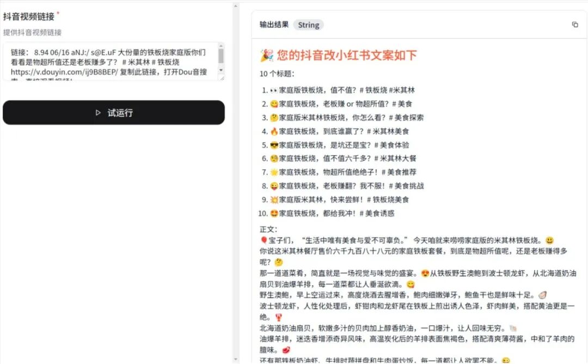
Task: Click the String type badge
Action: [308, 25]
